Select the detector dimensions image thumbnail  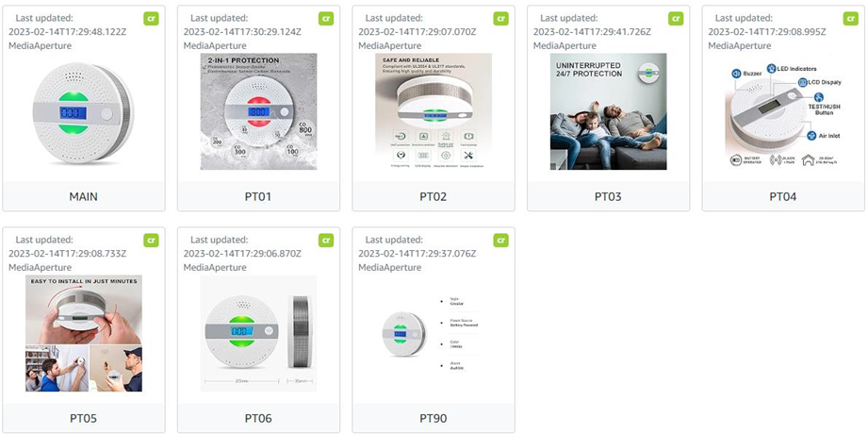pyautogui.click(x=258, y=333)
